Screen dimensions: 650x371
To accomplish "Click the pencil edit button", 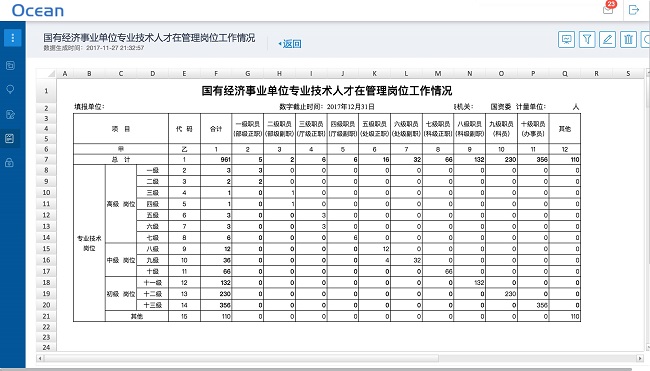I will pyautogui.click(x=607, y=39).
